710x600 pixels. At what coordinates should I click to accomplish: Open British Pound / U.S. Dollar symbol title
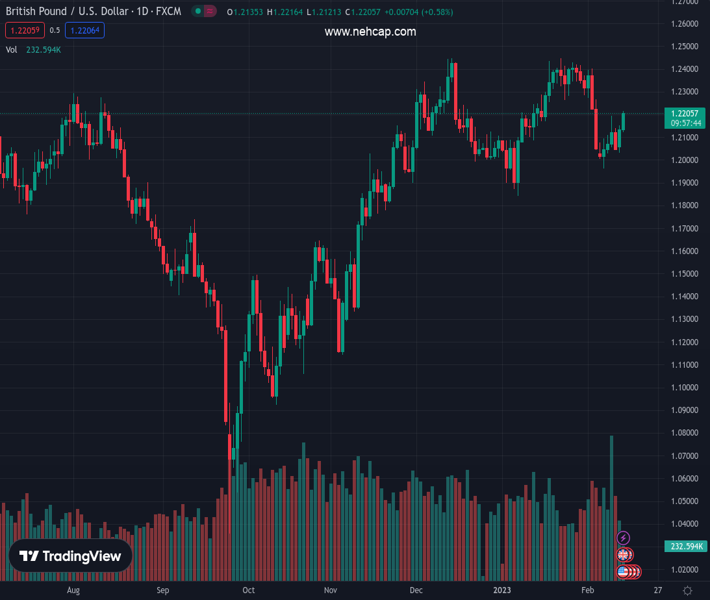click(x=64, y=12)
